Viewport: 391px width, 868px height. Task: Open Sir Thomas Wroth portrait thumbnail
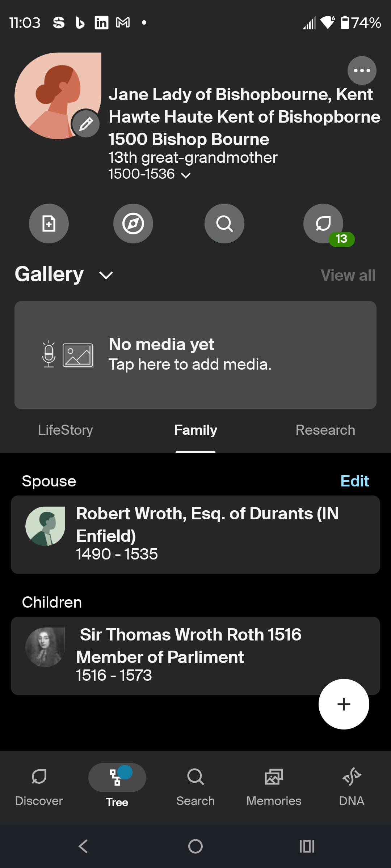click(45, 647)
